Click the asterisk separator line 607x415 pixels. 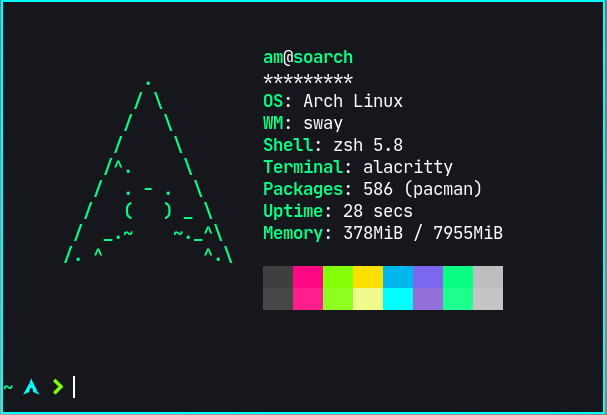[x=308, y=79]
